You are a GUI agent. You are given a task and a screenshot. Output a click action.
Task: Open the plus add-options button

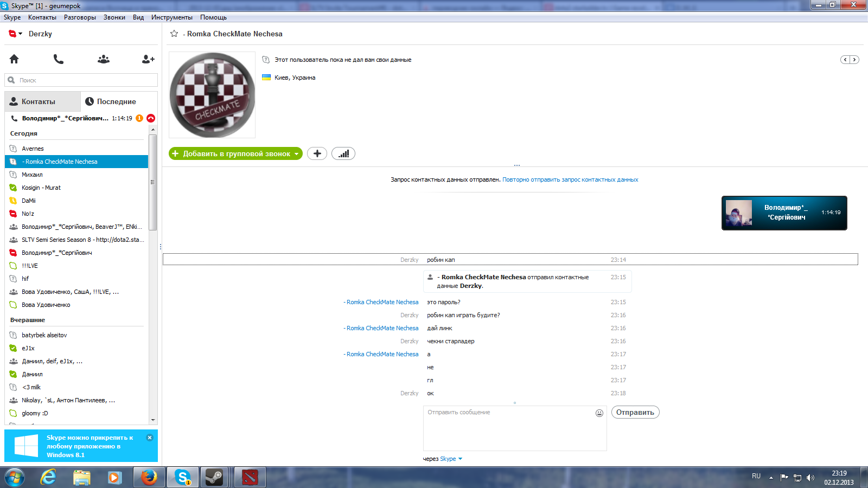click(317, 153)
